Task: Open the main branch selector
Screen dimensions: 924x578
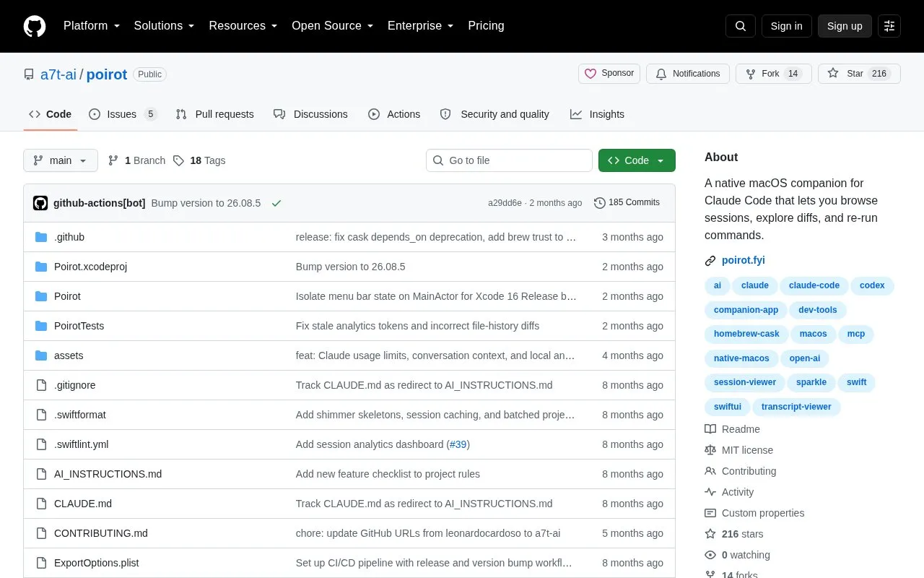Action: coord(61,160)
